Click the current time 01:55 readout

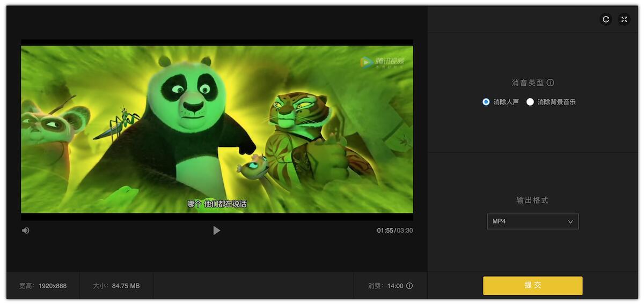pyautogui.click(x=385, y=230)
